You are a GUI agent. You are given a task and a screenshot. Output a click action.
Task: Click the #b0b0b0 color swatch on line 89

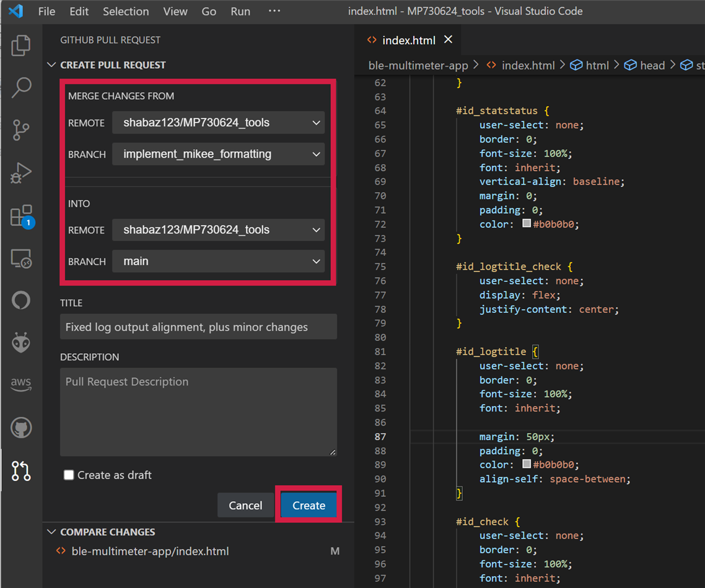pyautogui.click(x=527, y=464)
